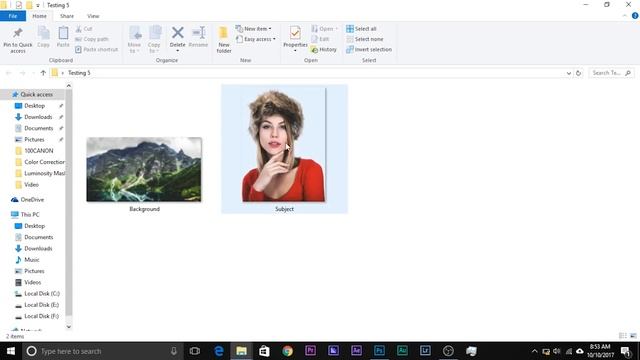Open file History
This screenshot has height=360, width=640.
tap(324, 49)
